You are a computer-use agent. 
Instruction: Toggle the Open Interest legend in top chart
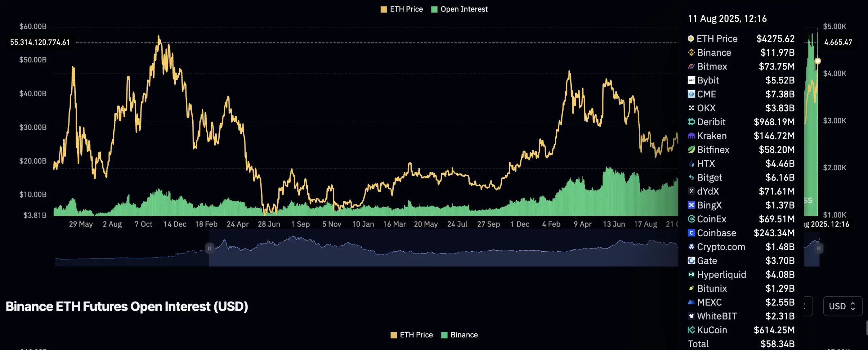(x=459, y=9)
